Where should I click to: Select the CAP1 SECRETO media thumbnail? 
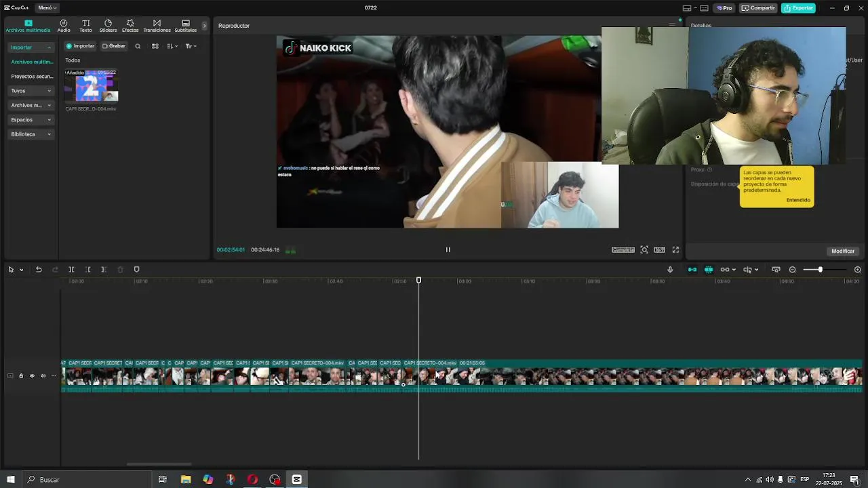click(x=91, y=86)
